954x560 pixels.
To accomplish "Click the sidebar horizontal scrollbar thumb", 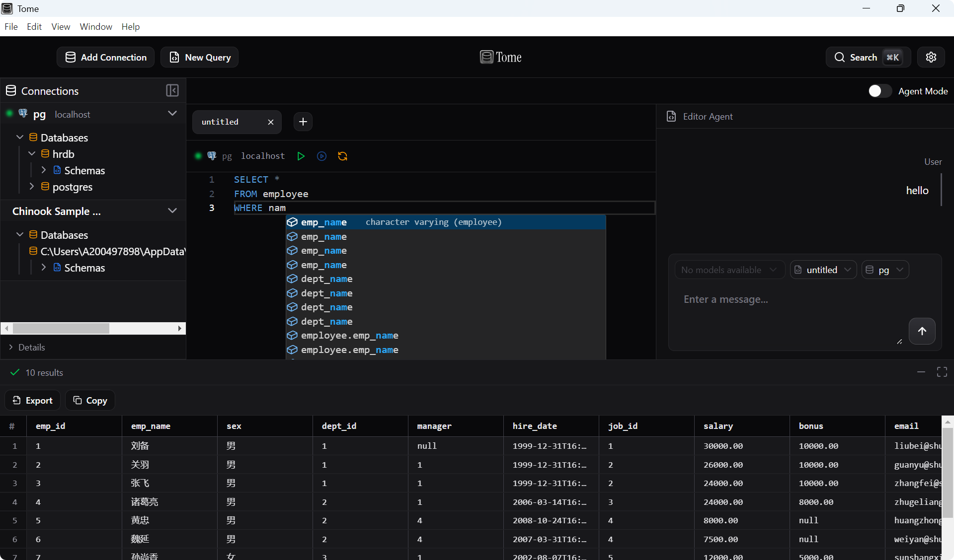I will (61, 329).
